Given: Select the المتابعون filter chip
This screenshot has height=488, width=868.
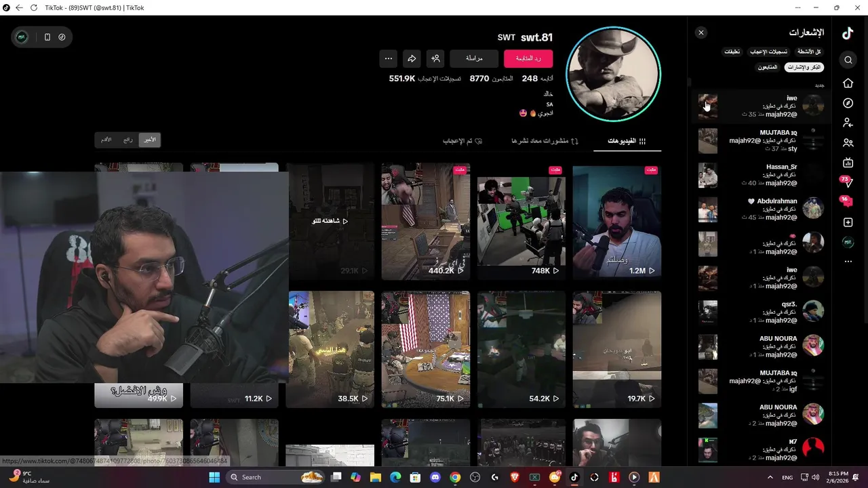Looking at the screenshot, I should pyautogui.click(x=768, y=67).
